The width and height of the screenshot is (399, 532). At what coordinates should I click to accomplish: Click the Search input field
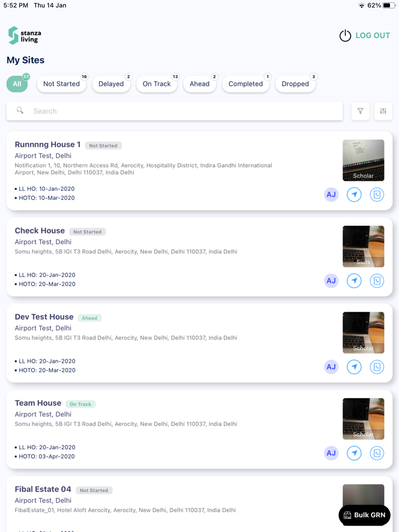[x=182, y=111]
